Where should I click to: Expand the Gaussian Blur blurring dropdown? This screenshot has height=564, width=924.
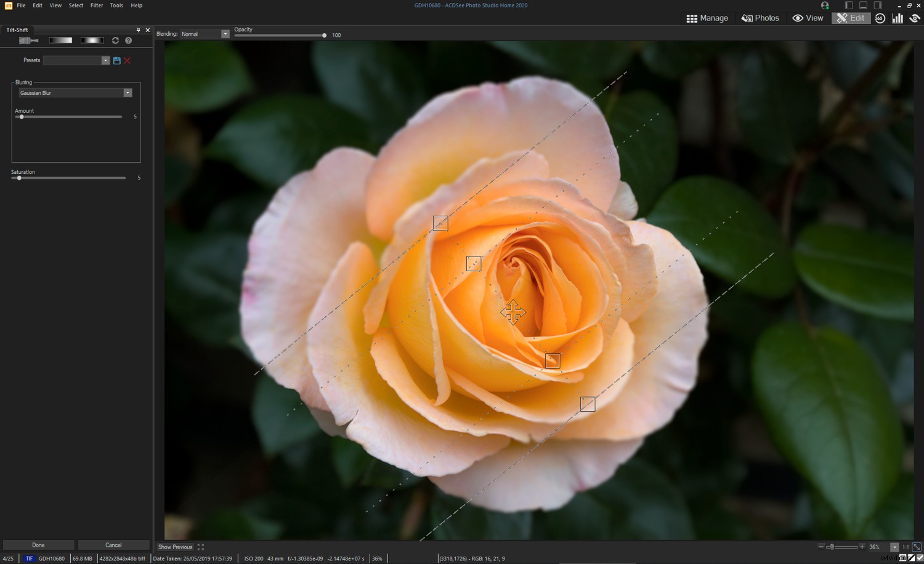(128, 92)
